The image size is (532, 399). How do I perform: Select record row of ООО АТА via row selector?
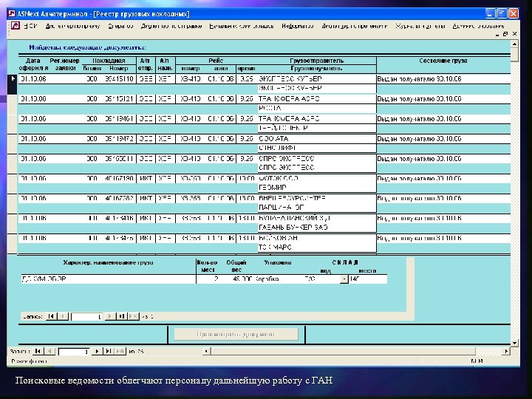coord(13,143)
